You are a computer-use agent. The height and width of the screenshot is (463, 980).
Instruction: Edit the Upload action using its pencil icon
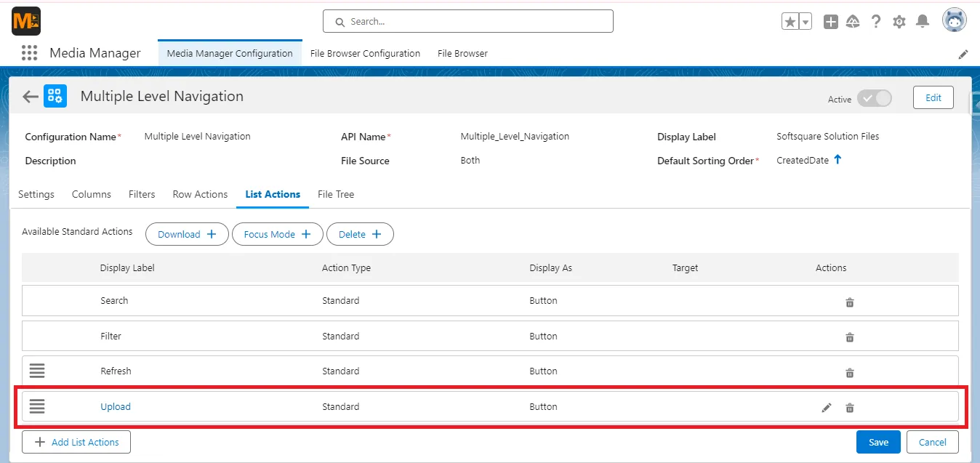827,408
